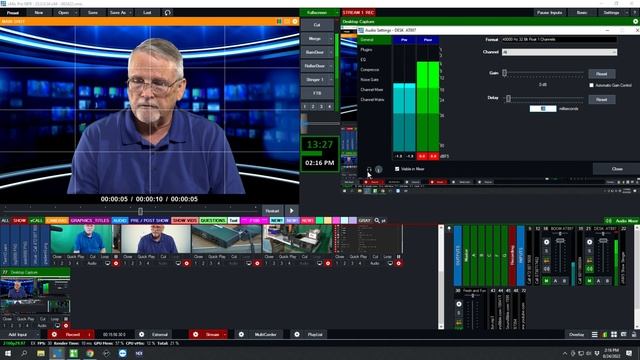Open the External output settings gear icon
Image resolution: width=640 pixels, height=360 pixels.
click(142, 334)
